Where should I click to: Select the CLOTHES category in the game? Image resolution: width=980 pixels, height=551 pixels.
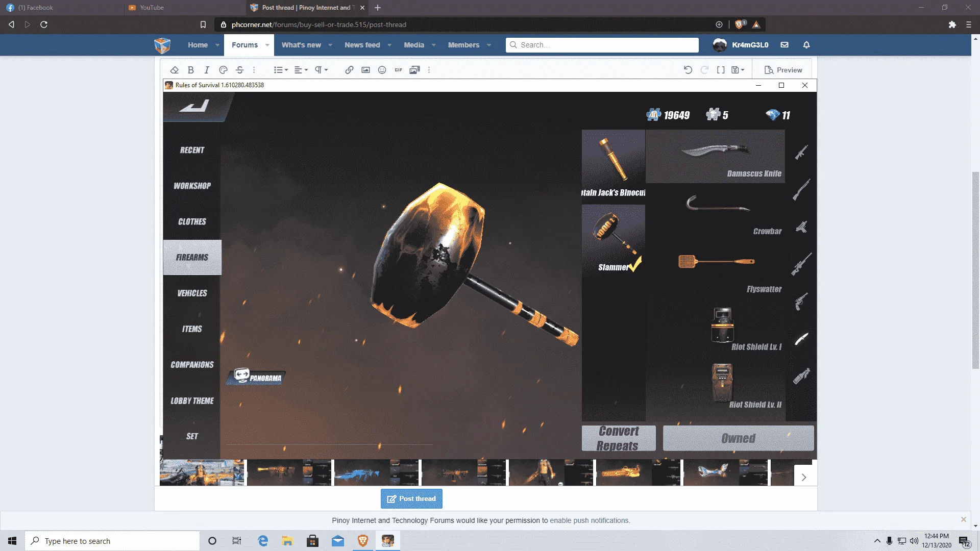pos(192,221)
